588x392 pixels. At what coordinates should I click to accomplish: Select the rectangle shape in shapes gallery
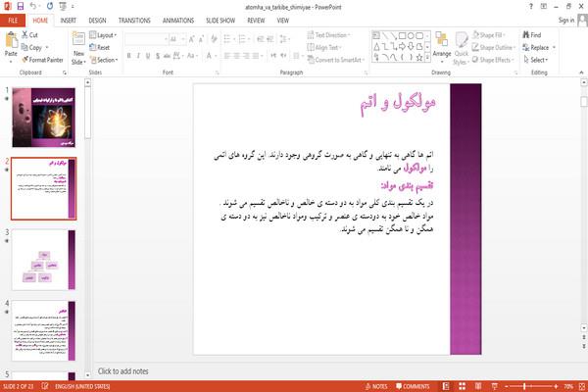tap(403, 35)
